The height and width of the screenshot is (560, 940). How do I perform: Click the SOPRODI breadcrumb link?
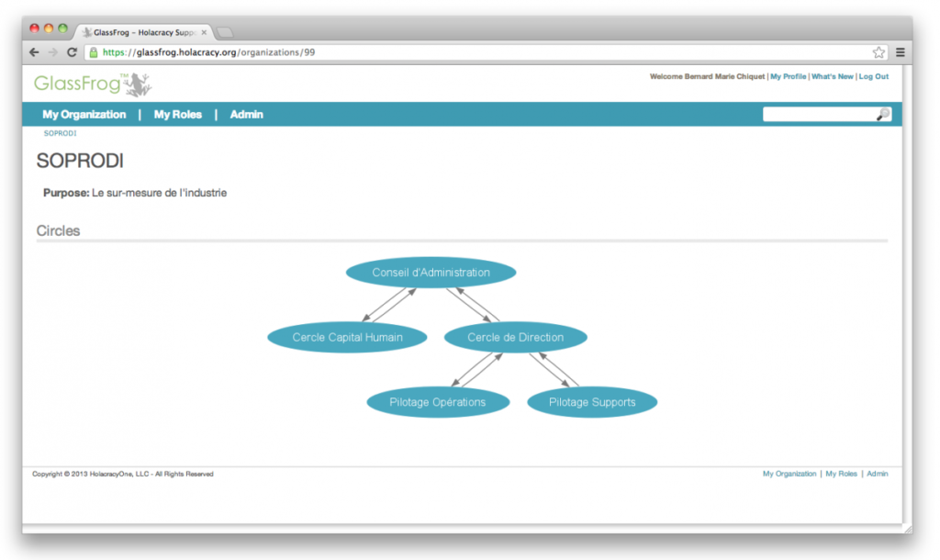pos(60,133)
